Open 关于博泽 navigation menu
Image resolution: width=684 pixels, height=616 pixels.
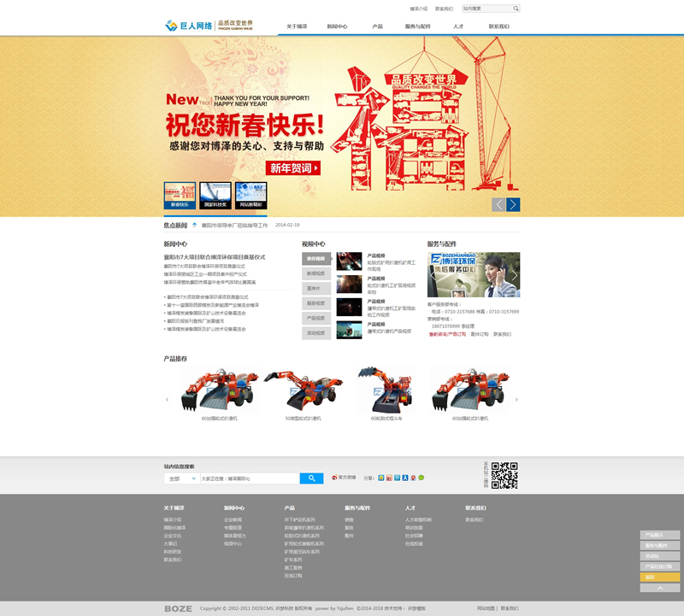pyautogui.click(x=297, y=26)
